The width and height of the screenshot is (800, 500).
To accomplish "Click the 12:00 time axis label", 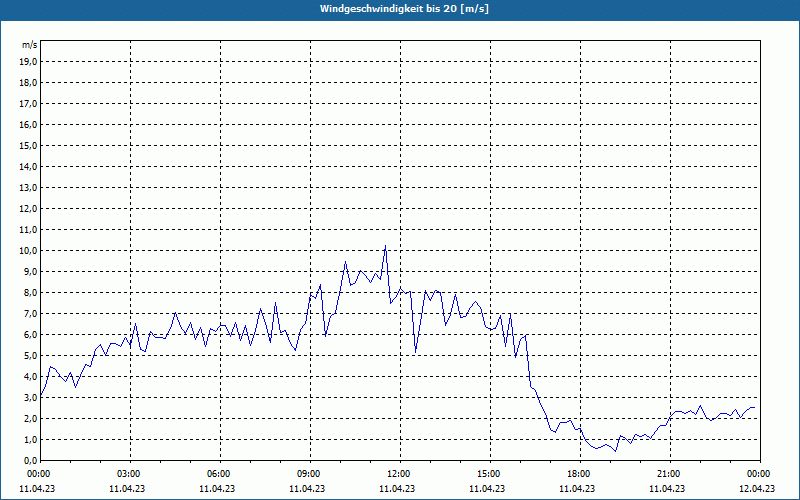I will (x=400, y=474).
